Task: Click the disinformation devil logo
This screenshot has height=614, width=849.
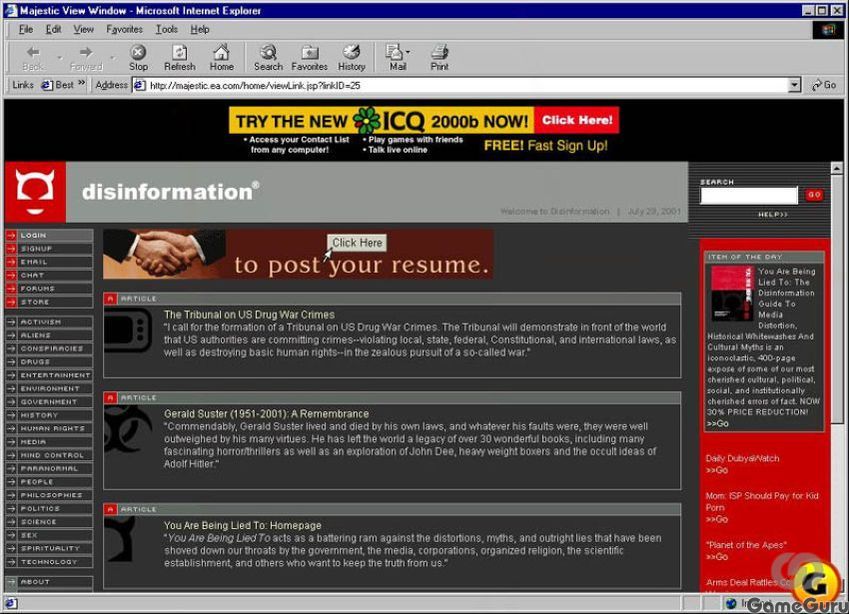Action: [x=35, y=192]
